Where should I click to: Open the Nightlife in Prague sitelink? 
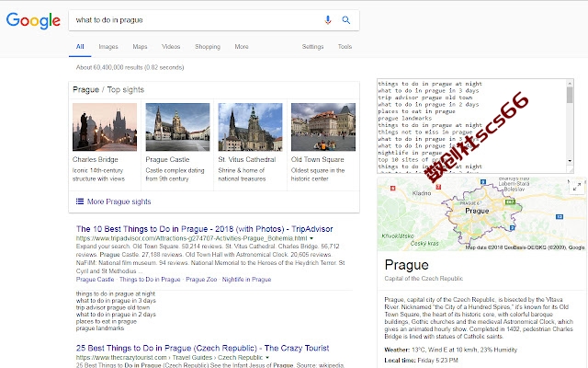click(246, 280)
